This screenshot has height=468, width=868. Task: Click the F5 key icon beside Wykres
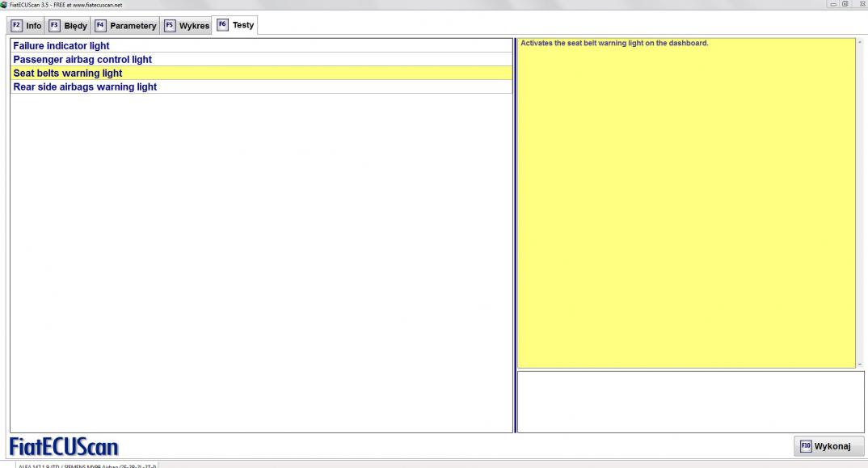click(170, 26)
